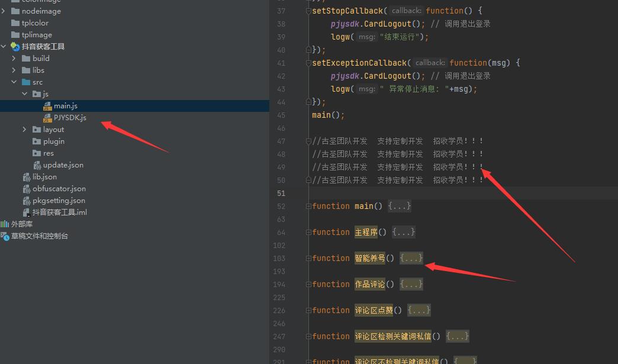Toggle fold marker on setExceptionCallback line
Viewport: 618px width, 364px height.
(308, 63)
